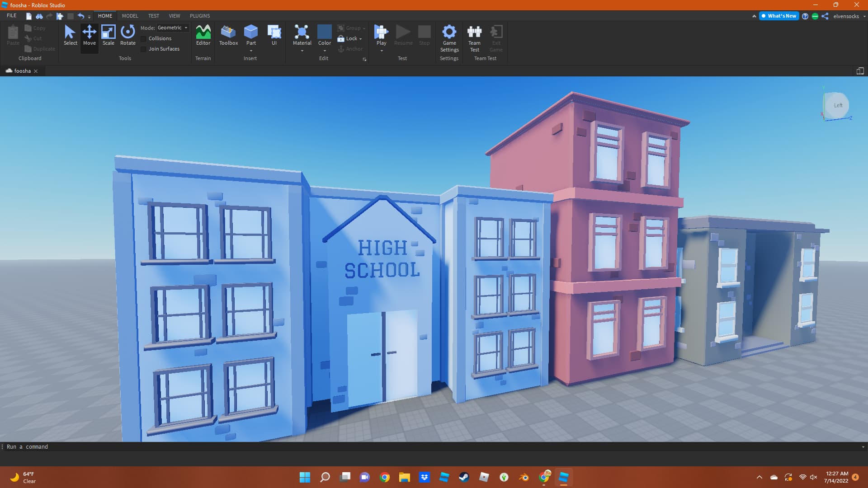Open the FILE menu
This screenshot has height=488, width=868.
pos(11,15)
